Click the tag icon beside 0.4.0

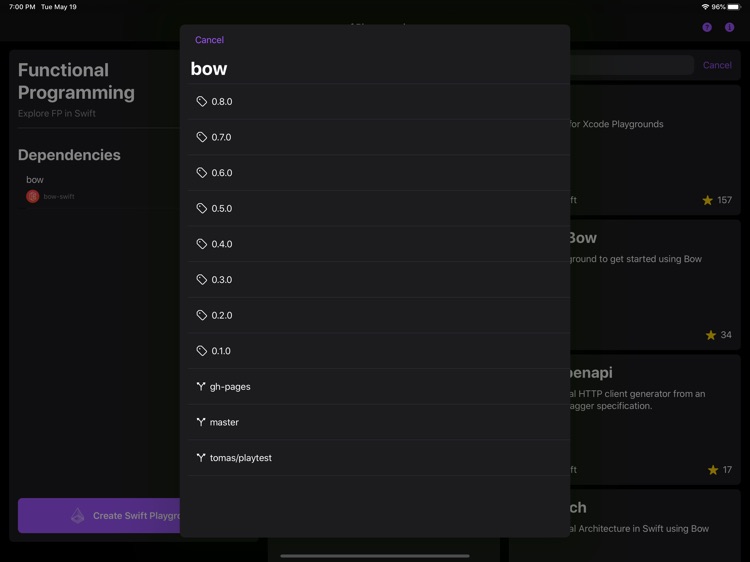click(201, 244)
